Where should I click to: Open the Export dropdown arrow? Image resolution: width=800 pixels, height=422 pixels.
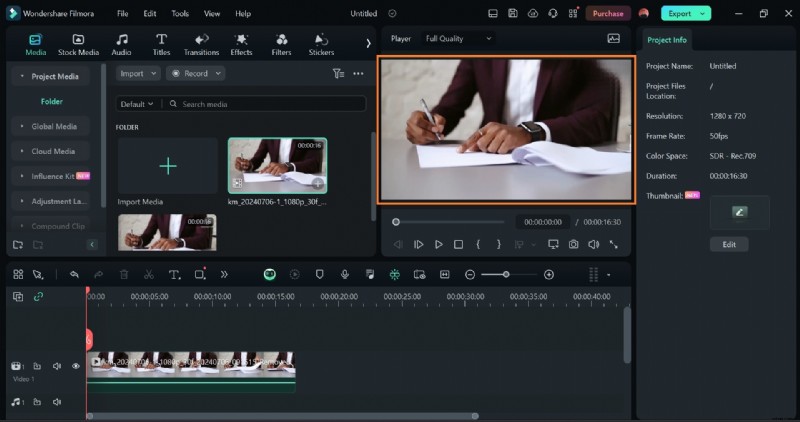703,14
